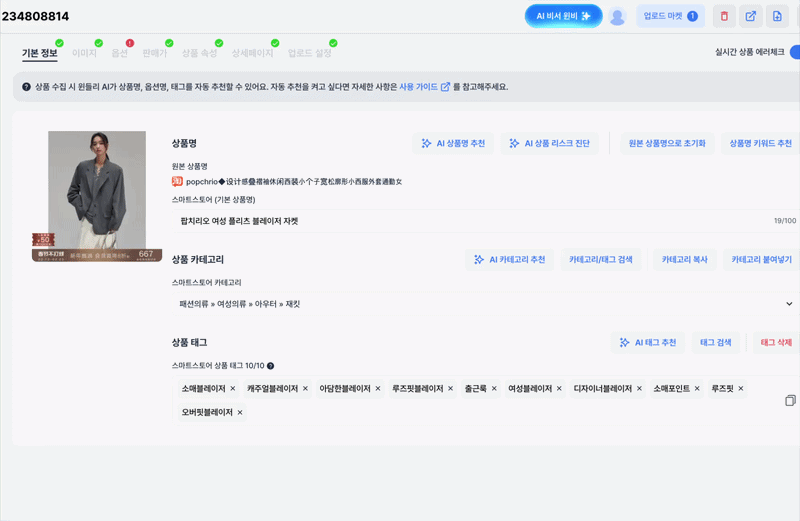Click help icon next to tag count 10/10
Viewport: 800px width, 521px height.
point(270,366)
